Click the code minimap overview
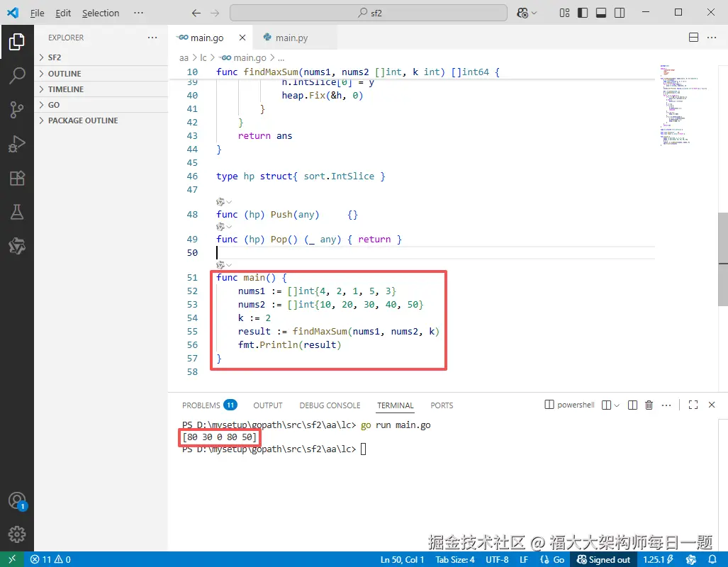The image size is (728, 567). click(x=683, y=106)
